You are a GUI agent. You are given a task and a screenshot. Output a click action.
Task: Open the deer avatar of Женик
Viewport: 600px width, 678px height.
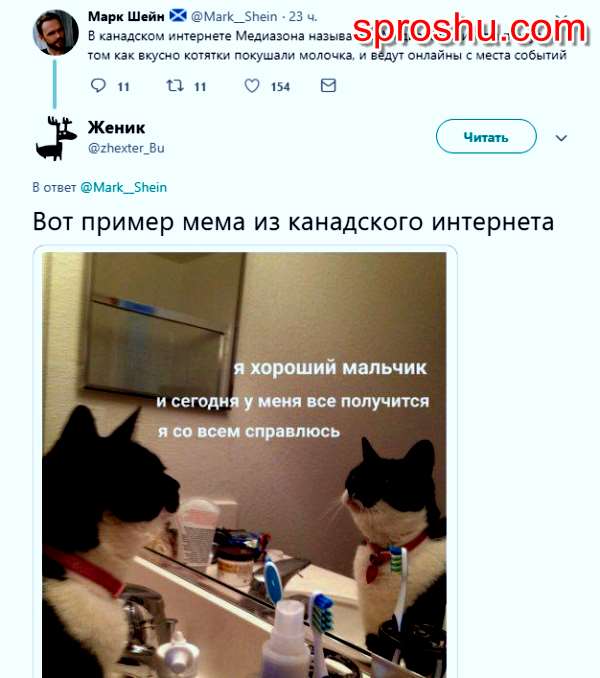click(x=55, y=138)
